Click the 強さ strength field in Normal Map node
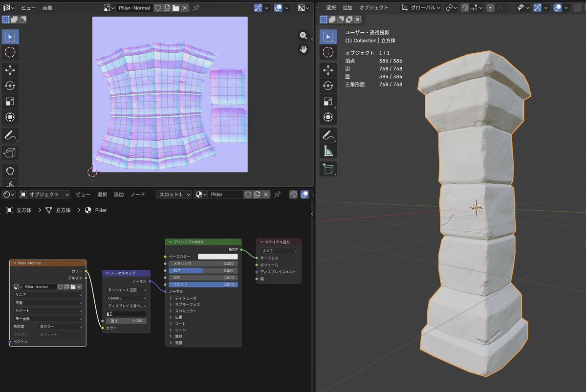 (x=126, y=321)
